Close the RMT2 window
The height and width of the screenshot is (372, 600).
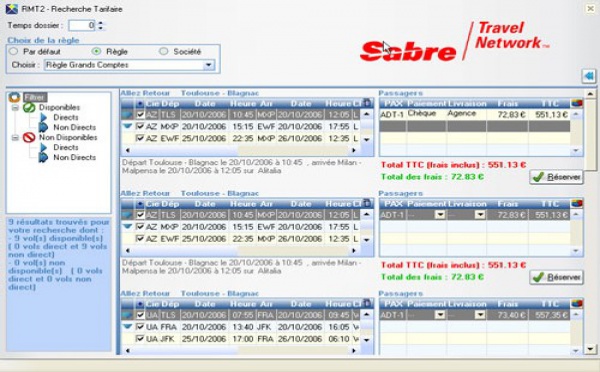pyautogui.click(x=590, y=8)
